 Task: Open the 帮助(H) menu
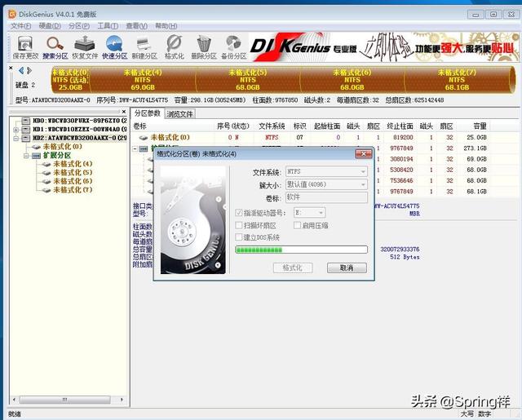click(x=166, y=25)
